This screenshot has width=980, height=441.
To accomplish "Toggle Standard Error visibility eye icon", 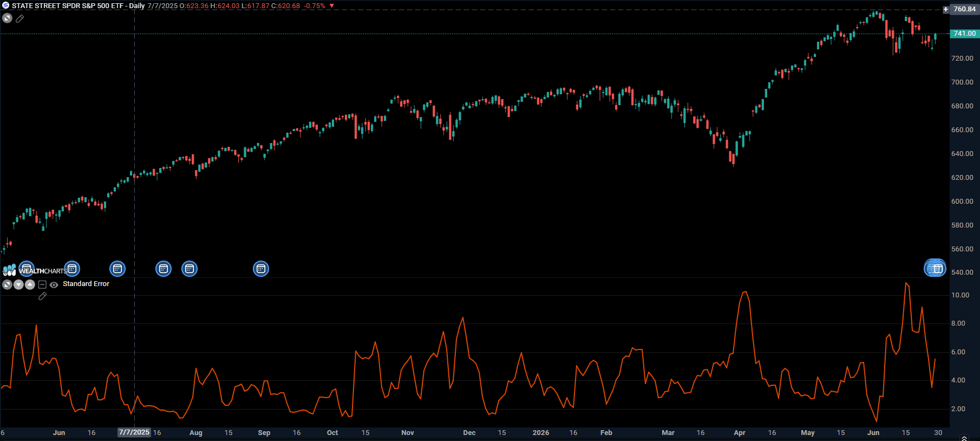I will point(54,284).
